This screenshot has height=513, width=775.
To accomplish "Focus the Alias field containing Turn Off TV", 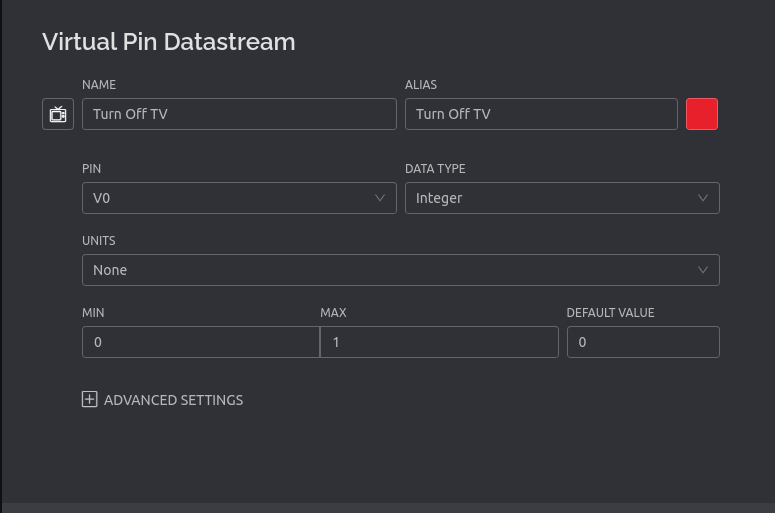I will (x=541, y=114).
